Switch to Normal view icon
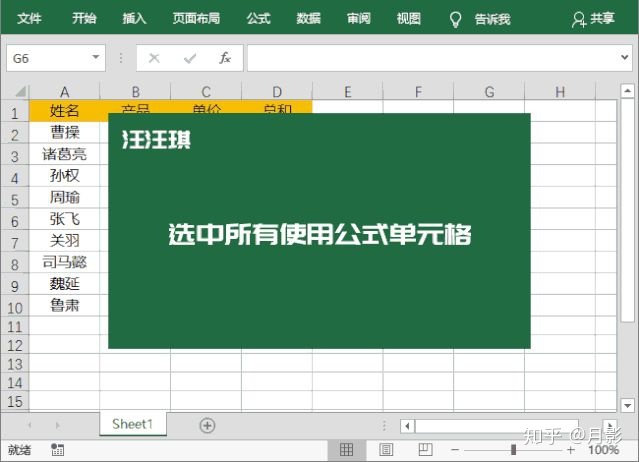The height and width of the screenshot is (462, 639). 346,450
